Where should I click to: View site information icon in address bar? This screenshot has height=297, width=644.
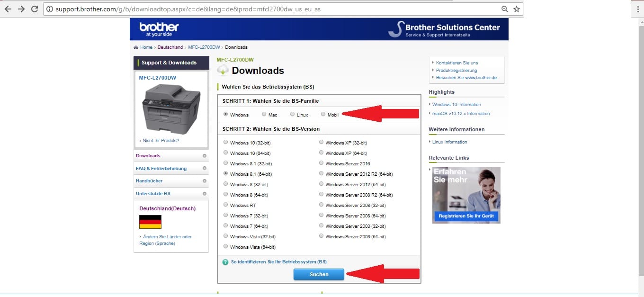[49, 9]
